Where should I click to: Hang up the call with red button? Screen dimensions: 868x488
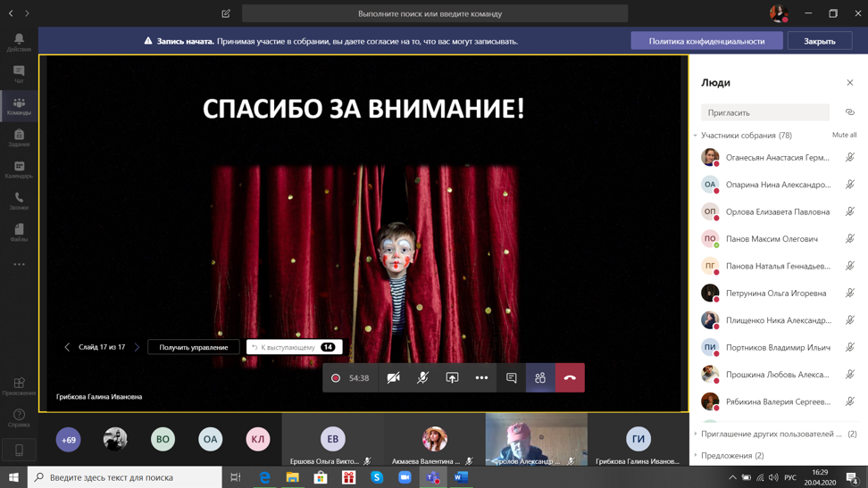[570, 378]
